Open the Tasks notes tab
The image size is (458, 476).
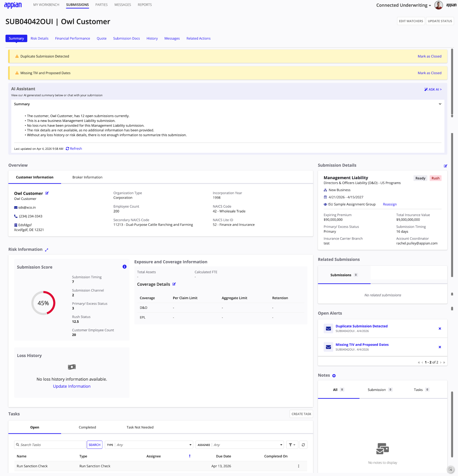[421, 390]
